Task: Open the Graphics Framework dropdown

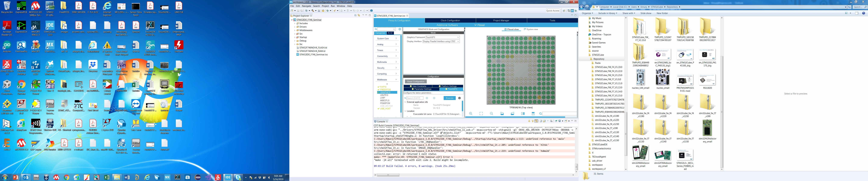Action: click(x=442, y=37)
